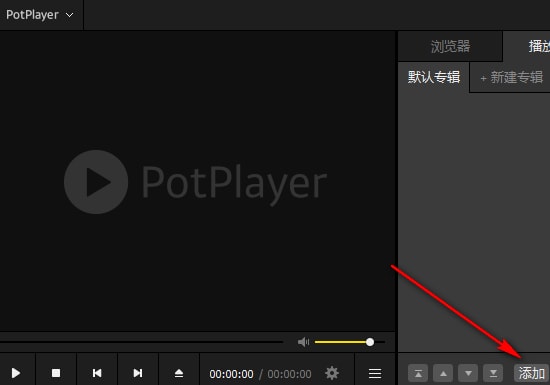
Task: Open the settings gear icon
Action: click(332, 373)
